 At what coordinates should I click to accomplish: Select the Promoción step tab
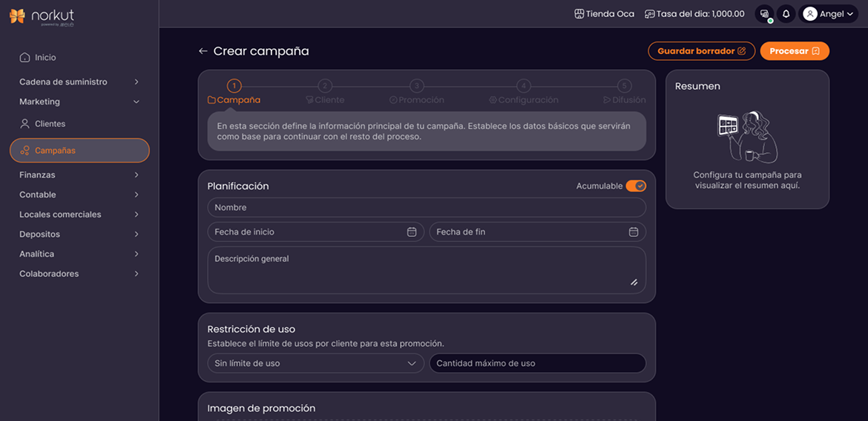coord(417,100)
